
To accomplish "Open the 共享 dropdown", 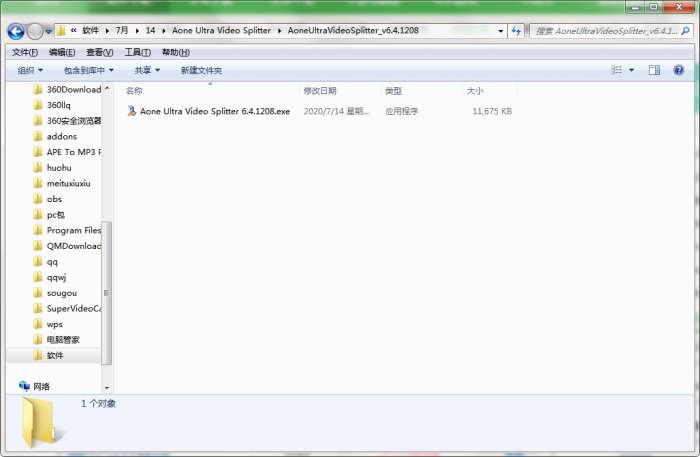I will click(x=147, y=70).
